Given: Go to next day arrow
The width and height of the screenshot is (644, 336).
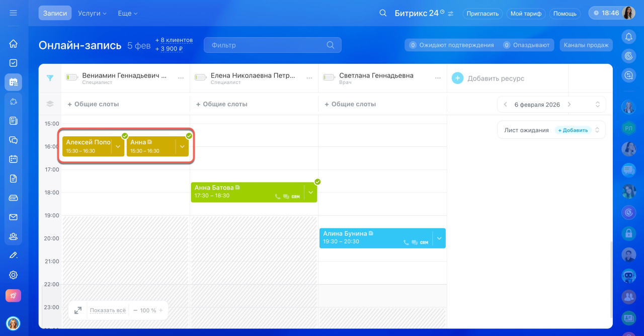Looking at the screenshot, I should point(569,105).
